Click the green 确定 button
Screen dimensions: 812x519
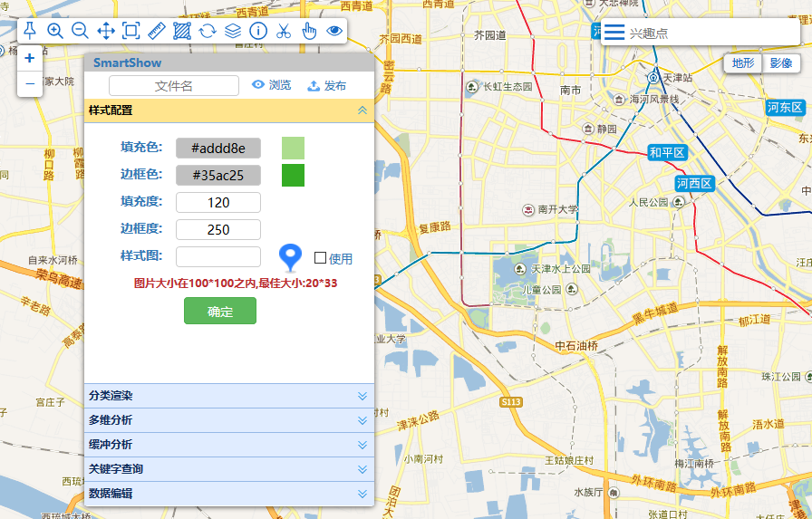tap(220, 311)
